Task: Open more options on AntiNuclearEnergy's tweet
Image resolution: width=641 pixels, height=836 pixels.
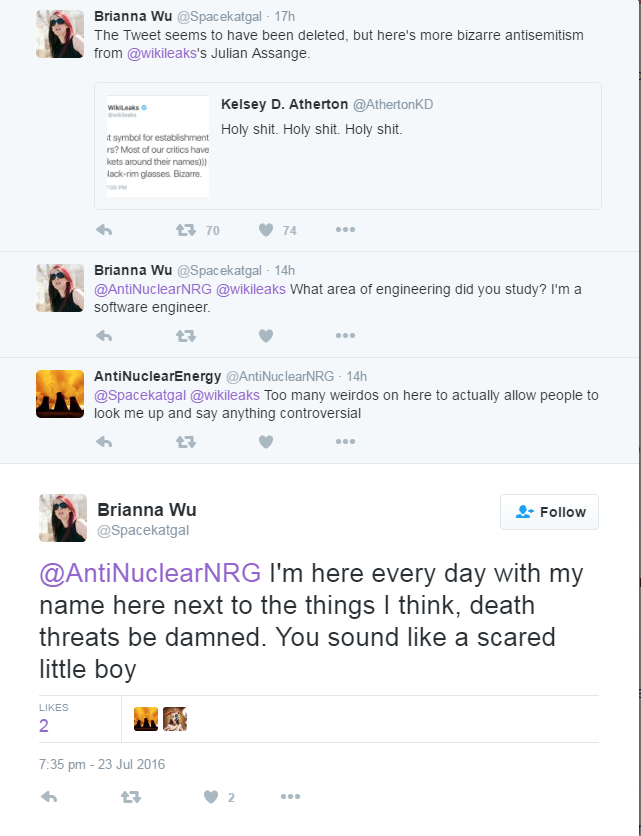Action: pos(345,441)
